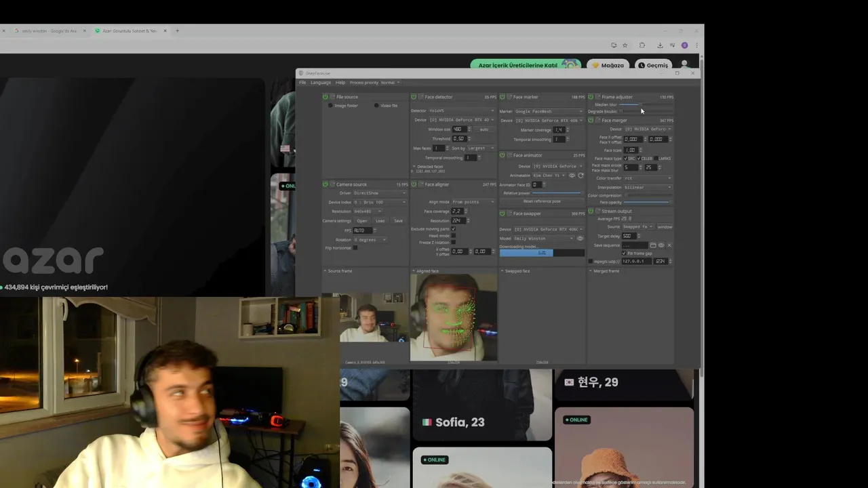Click the eye icon for Save sequence

coord(661,245)
